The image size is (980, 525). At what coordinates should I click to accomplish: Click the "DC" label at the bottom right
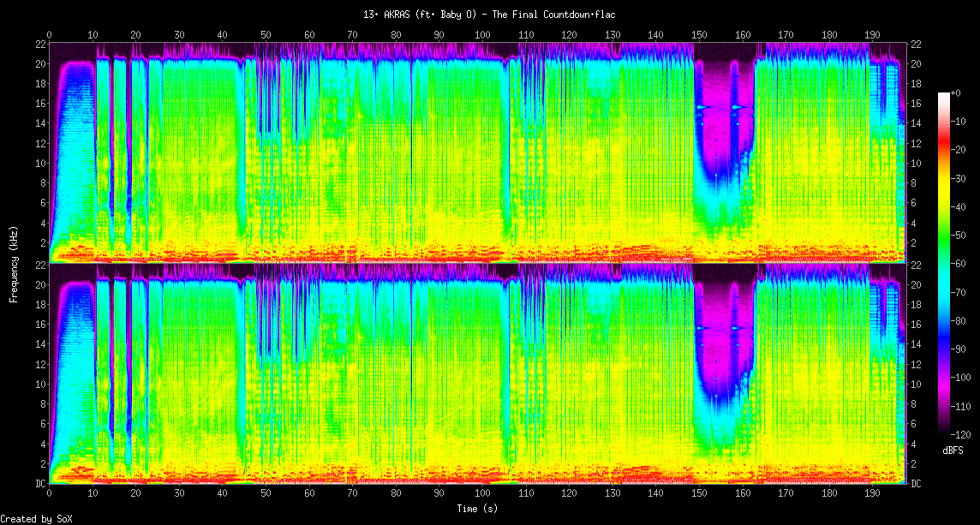916,484
